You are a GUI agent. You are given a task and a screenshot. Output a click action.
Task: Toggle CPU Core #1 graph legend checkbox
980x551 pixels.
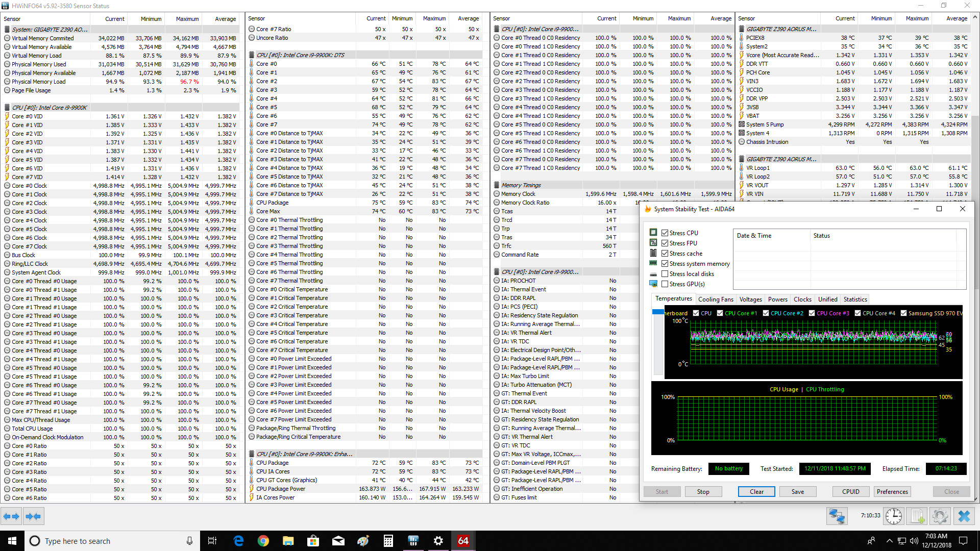[x=720, y=313]
